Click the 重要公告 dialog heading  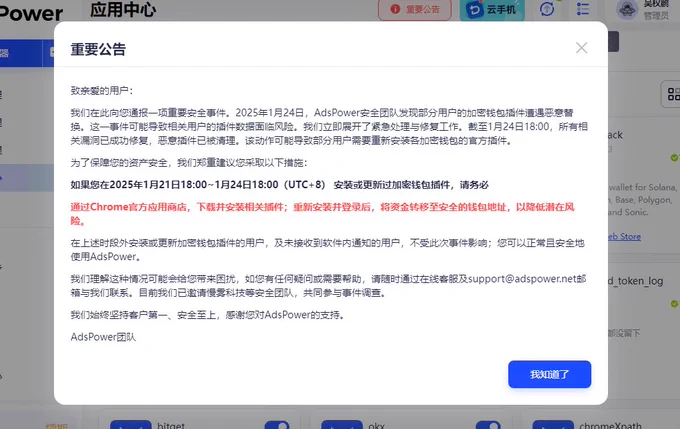(98, 49)
